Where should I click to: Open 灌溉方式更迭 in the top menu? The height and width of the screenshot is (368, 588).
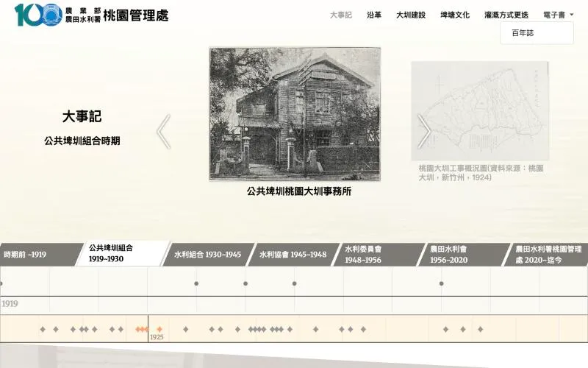pos(506,15)
